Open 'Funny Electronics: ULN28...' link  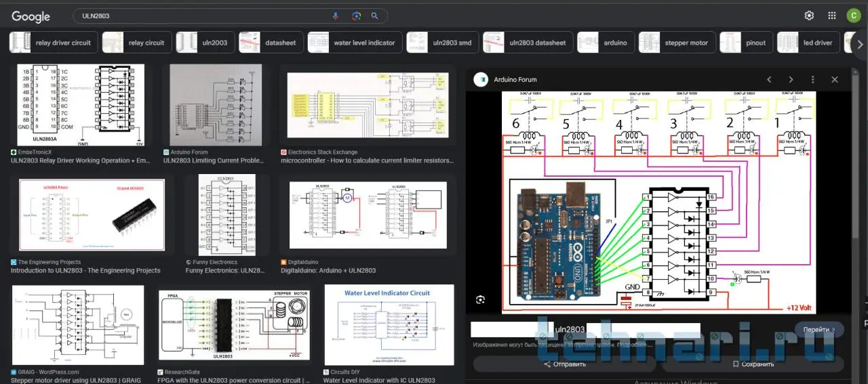[224, 270]
